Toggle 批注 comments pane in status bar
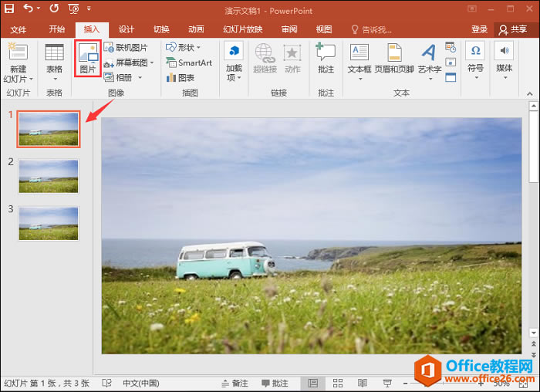This screenshot has height=392, width=540. [x=275, y=383]
